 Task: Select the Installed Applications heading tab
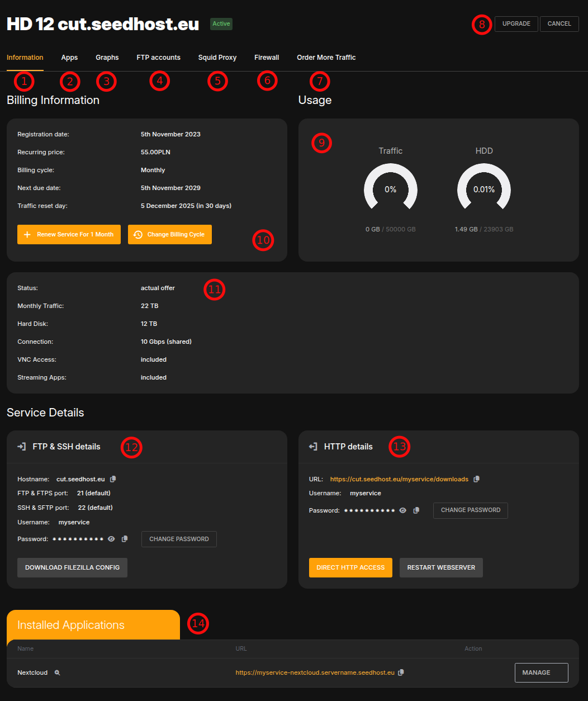(93, 625)
